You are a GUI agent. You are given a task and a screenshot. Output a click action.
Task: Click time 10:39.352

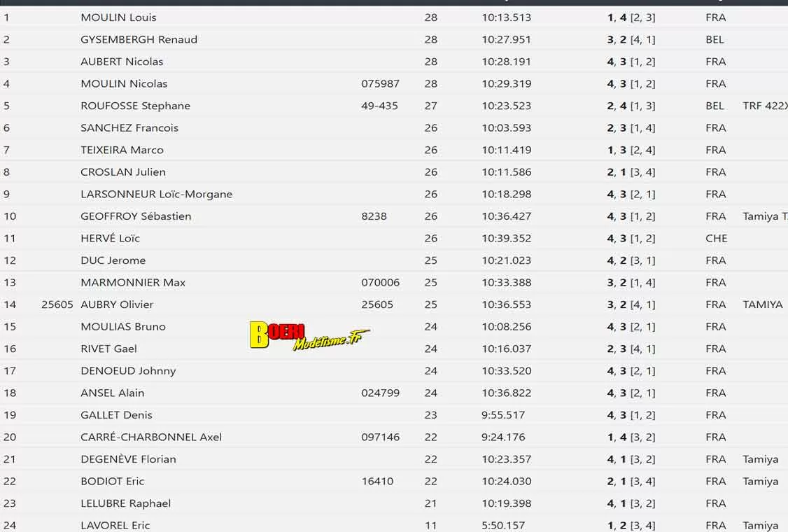[506, 238]
